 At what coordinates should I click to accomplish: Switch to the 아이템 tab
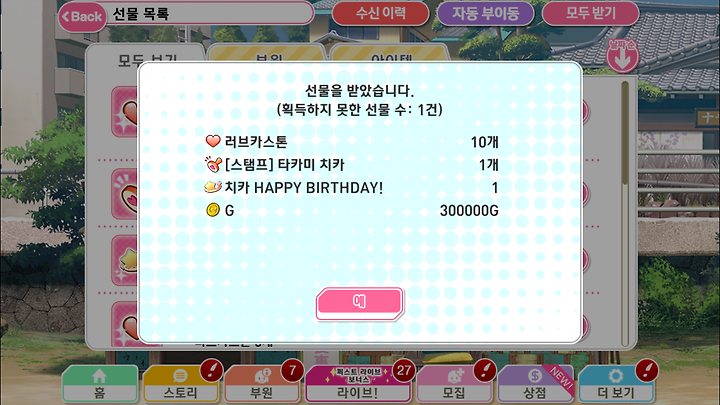[x=390, y=54]
